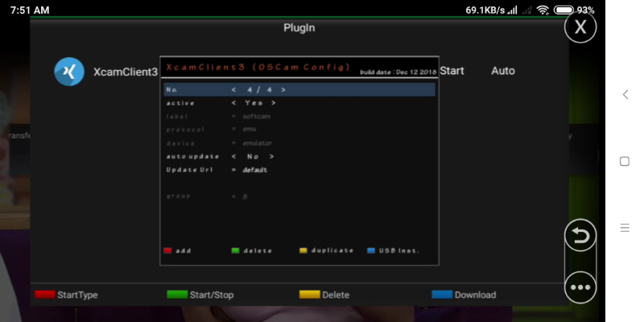Go to previous entry with No. left arrow
644x322 pixels.
pyautogui.click(x=233, y=89)
